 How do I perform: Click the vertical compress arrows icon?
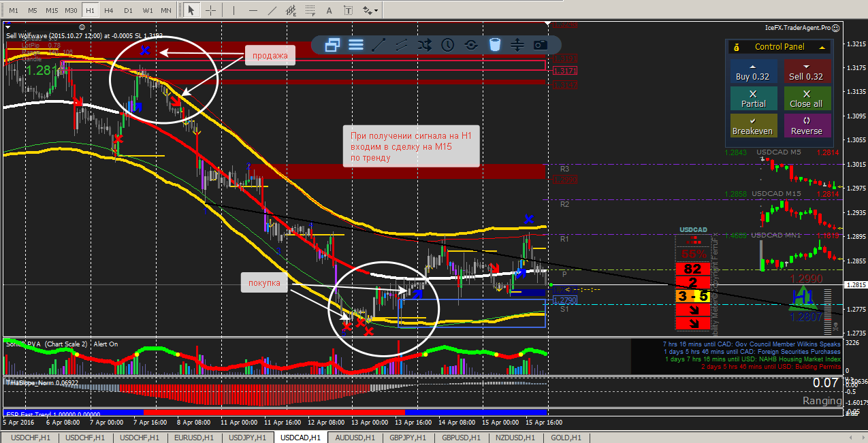point(517,45)
